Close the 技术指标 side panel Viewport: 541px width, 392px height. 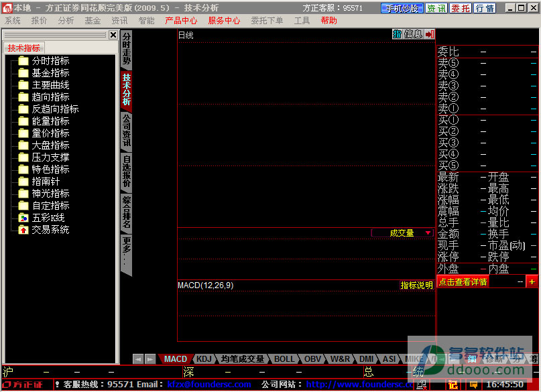113,35
